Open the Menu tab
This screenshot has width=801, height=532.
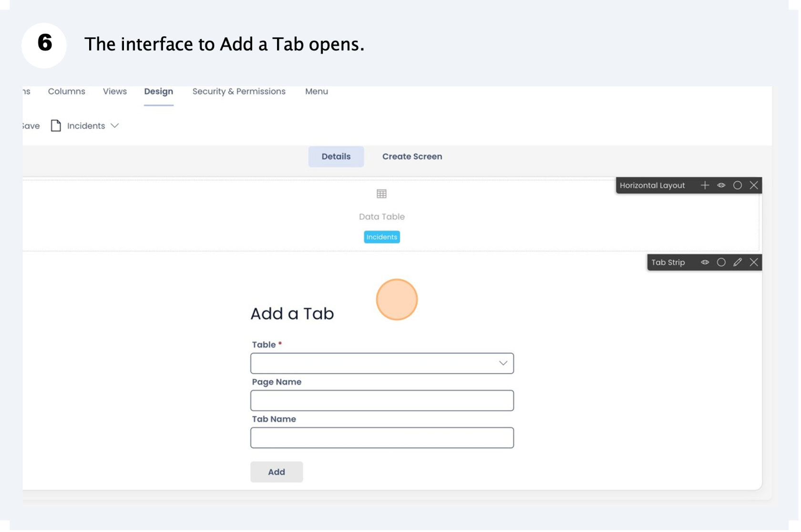tap(317, 92)
